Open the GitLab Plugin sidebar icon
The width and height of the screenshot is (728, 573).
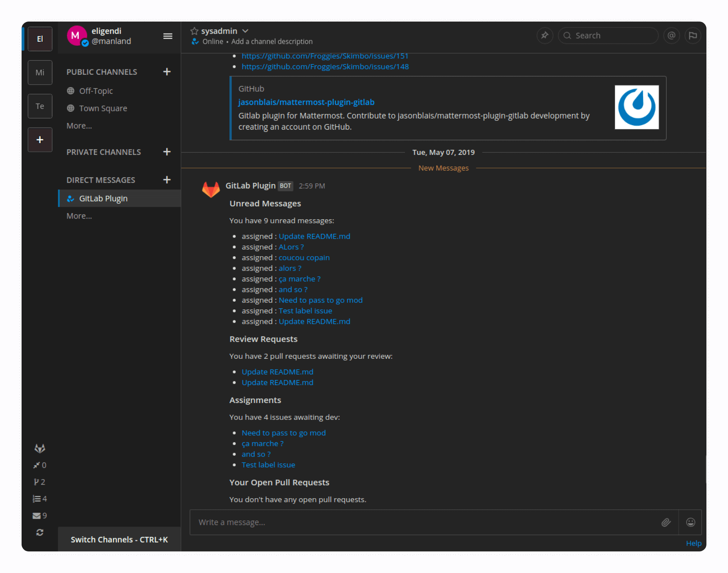click(x=40, y=448)
